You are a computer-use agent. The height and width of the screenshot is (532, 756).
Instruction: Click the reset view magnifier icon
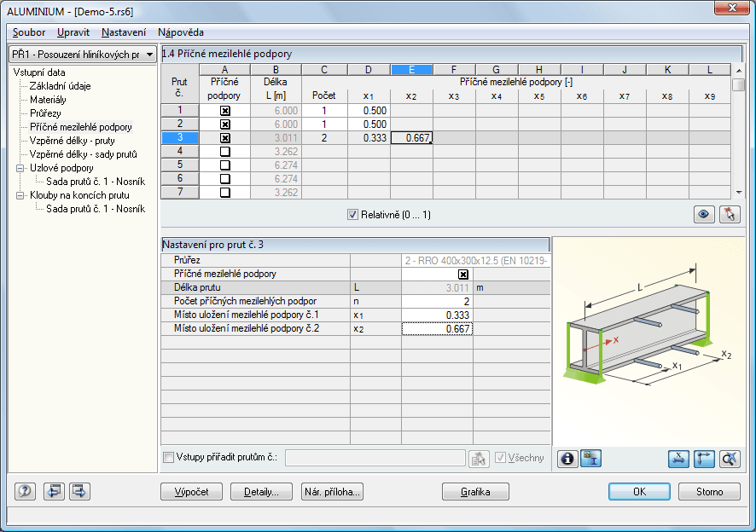click(x=730, y=459)
